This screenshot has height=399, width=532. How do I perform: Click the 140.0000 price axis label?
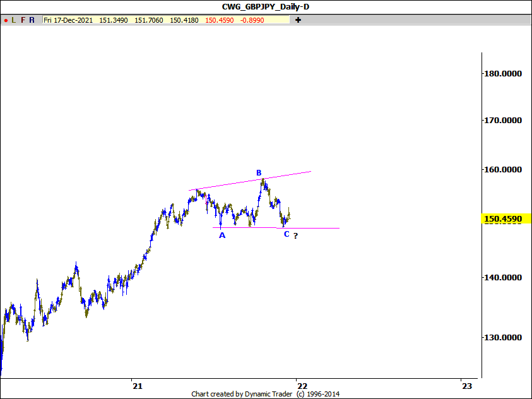pos(502,277)
